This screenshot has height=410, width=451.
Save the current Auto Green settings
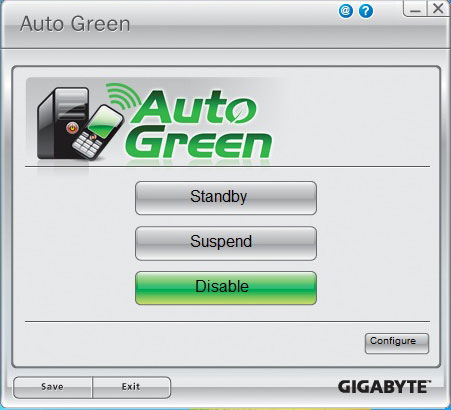pos(53,387)
